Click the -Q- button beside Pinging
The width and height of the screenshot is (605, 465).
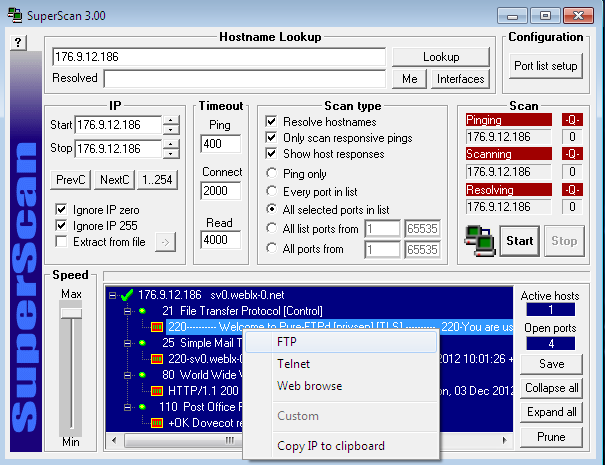click(572, 120)
